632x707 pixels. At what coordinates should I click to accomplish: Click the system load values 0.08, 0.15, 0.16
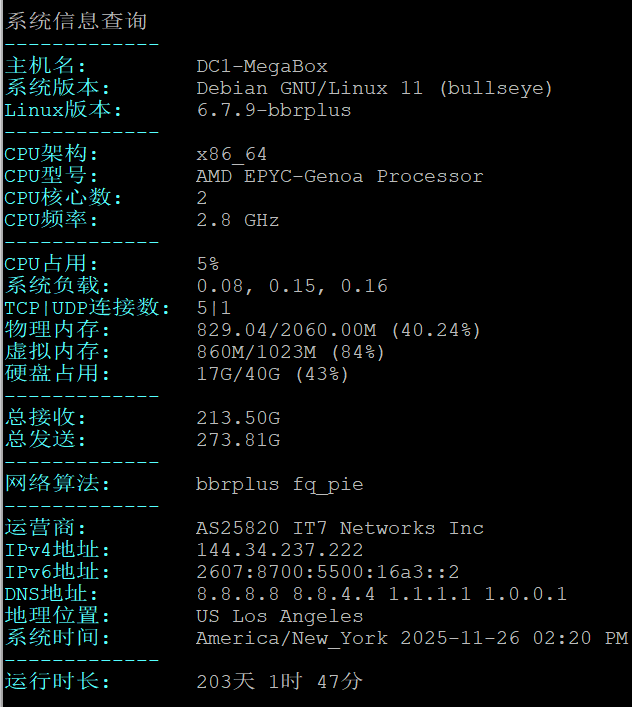[291, 286]
